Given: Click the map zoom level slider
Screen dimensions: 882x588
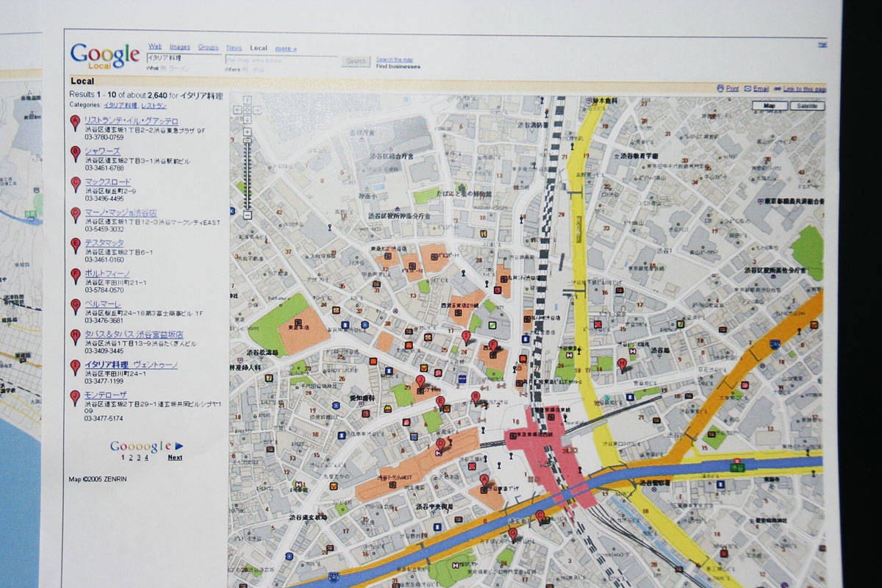Looking at the screenshot, I should point(247,173).
